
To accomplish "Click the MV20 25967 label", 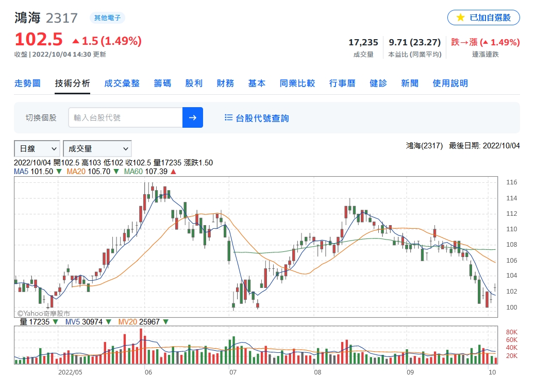I will point(139,322).
